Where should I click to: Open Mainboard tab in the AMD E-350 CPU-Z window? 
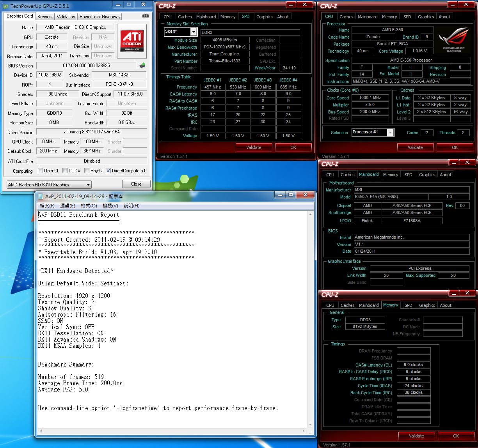[368, 17]
